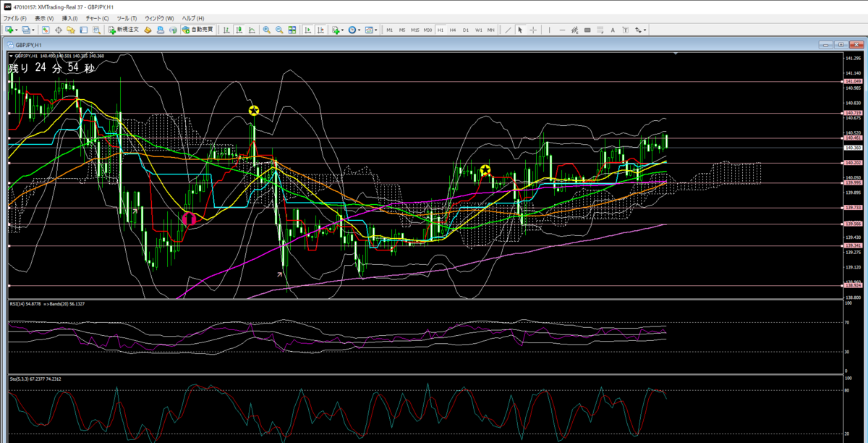Expand the templates dropdown in the toolbar
Image resolution: width=868 pixels, height=443 pixels.
376,30
